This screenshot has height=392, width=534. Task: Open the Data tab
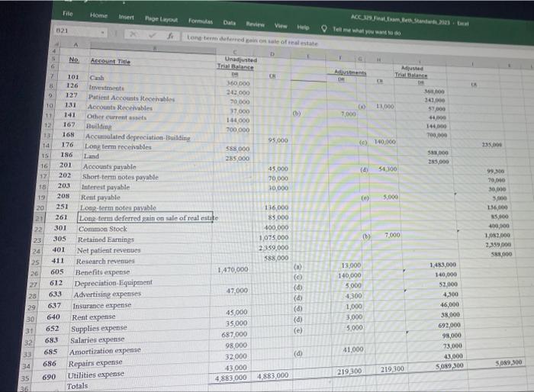pos(229,23)
